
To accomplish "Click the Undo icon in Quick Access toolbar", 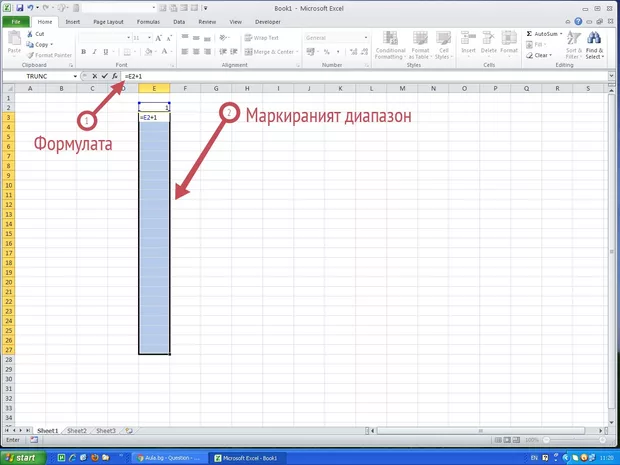I will [x=30, y=8].
